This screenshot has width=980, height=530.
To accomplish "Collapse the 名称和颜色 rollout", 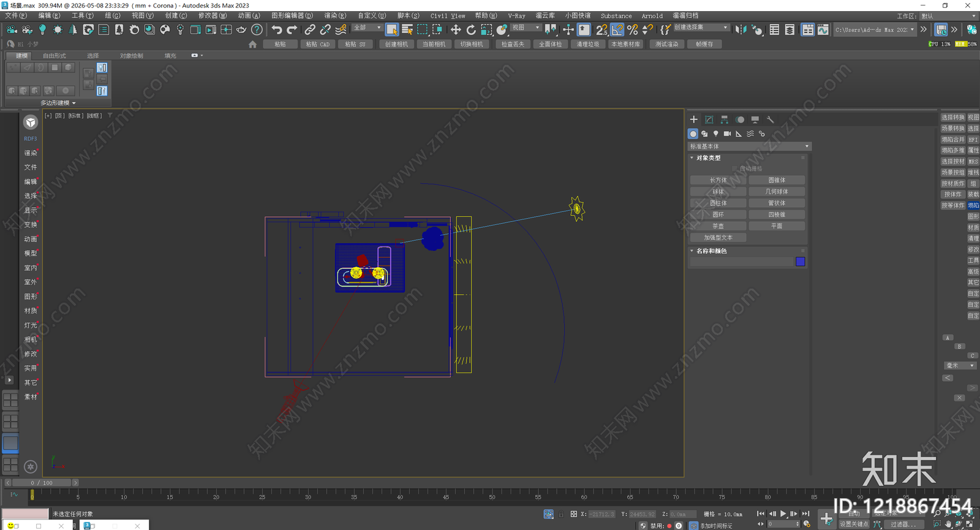I will pyautogui.click(x=712, y=251).
